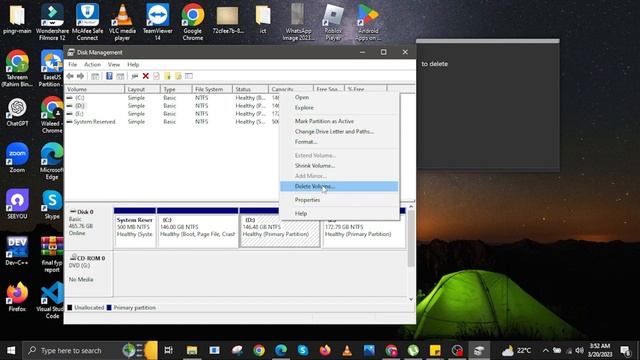640x360 pixels.
Task: Open the Help menu in menu bar
Action: 133,64
